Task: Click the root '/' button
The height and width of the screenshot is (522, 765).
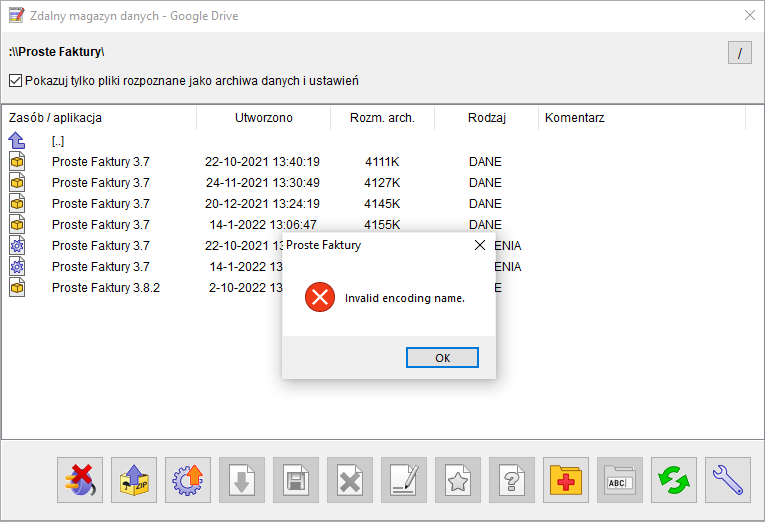Action: point(740,53)
